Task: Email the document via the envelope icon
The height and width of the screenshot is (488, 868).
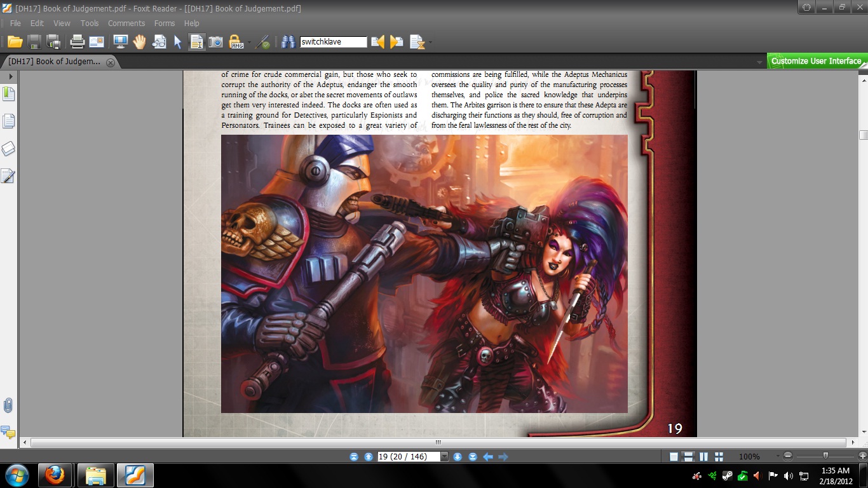Action: pyautogui.click(x=97, y=42)
